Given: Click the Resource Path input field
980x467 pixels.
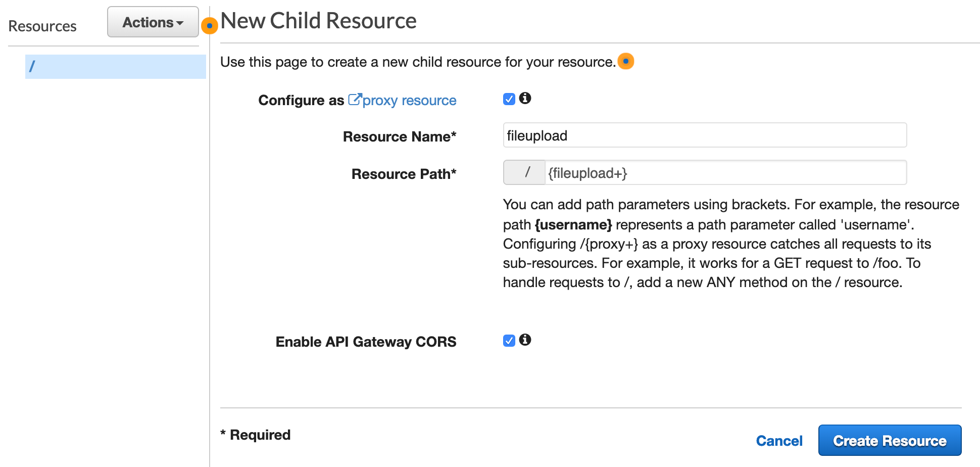Looking at the screenshot, I should (x=725, y=173).
